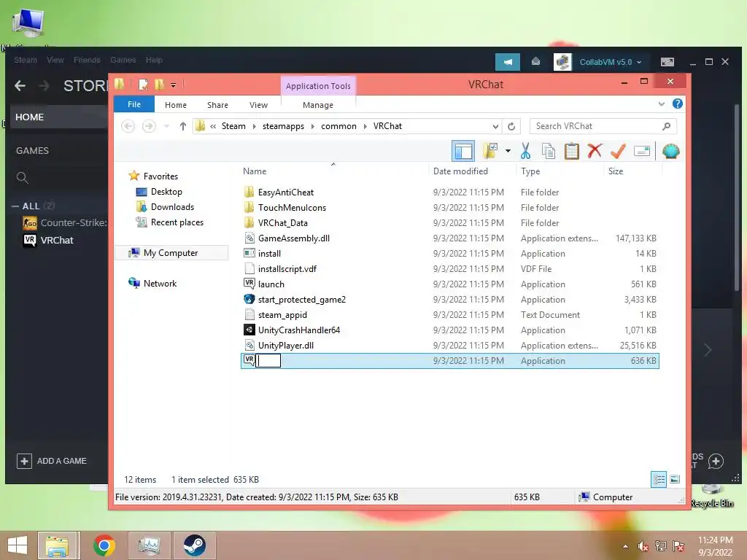747x560 pixels.
Task: Click the common breadcrumb segment
Action: (338, 126)
